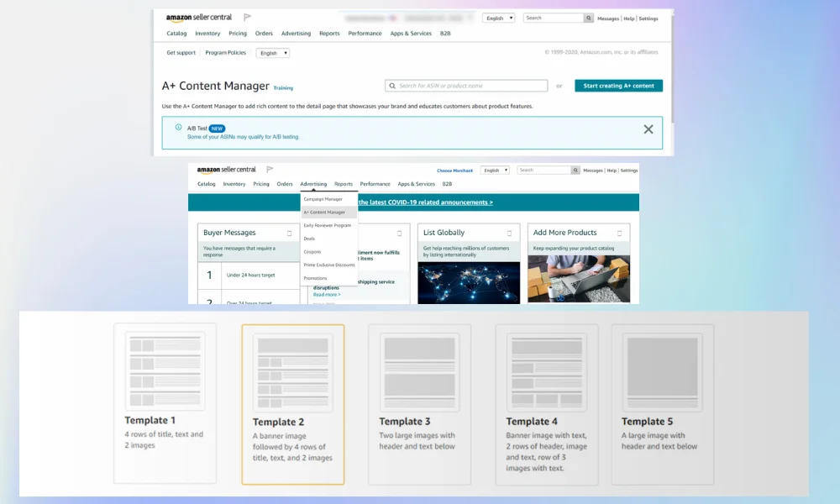
Task: Click the Get support link
Action: click(x=181, y=52)
